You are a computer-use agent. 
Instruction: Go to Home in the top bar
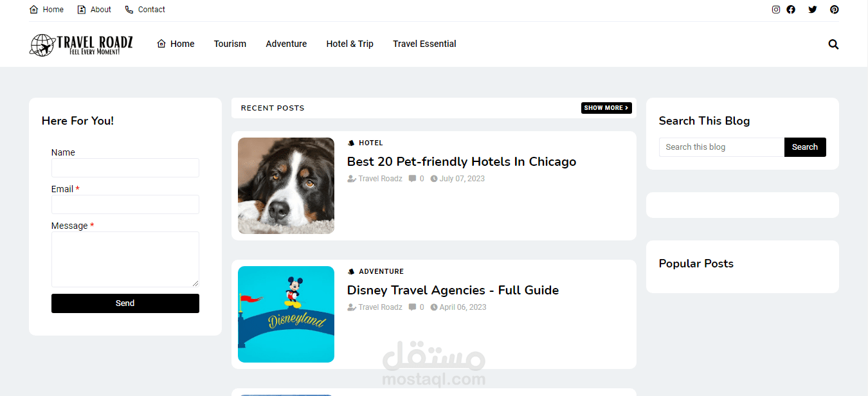coord(46,10)
